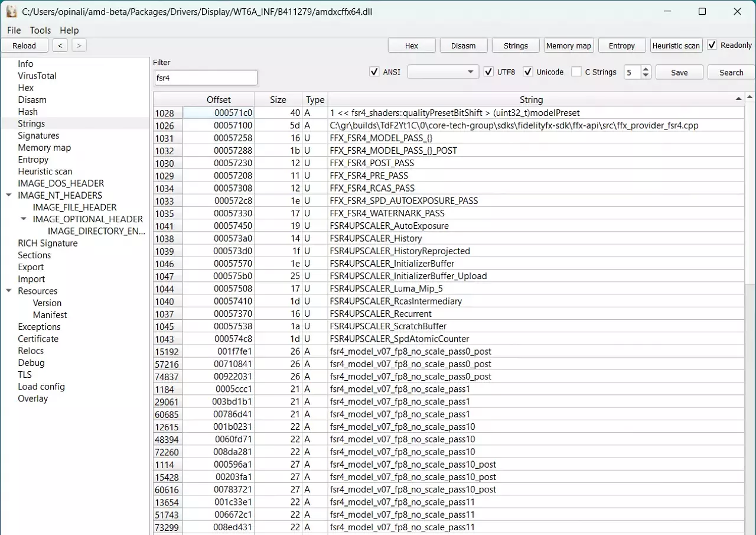The width and height of the screenshot is (756, 535).
Task: Select RICH Signature in the sidebar tree
Action: [x=48, y=243]
